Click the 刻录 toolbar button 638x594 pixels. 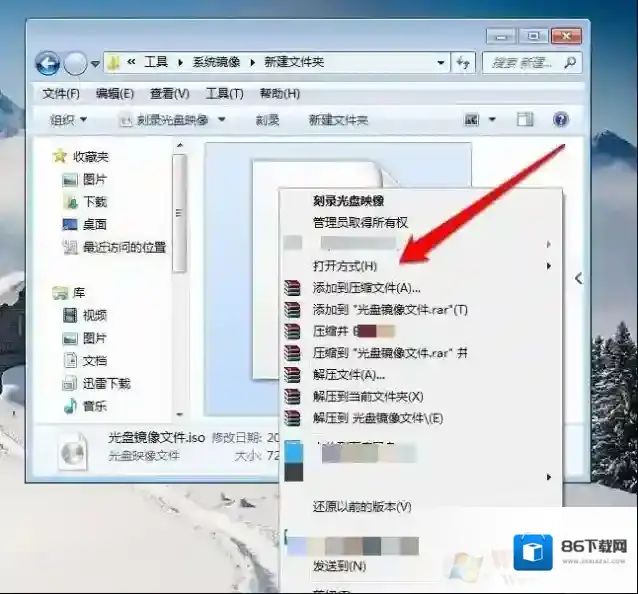267,120
